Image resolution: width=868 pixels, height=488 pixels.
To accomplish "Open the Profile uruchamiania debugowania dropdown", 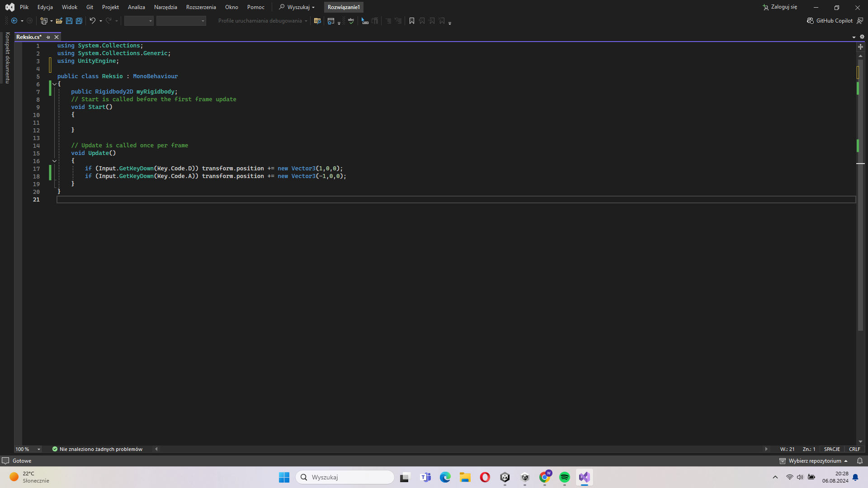I will (262, 21).
